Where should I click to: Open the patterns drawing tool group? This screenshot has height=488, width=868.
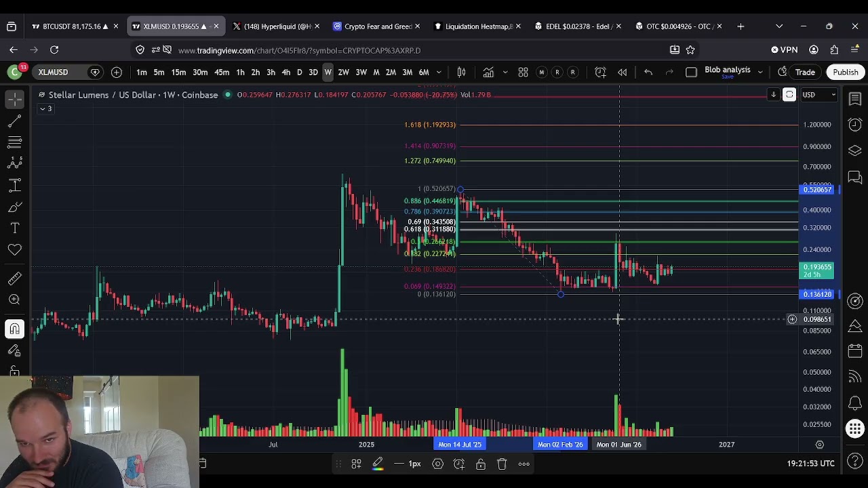[x=14, y=163]
